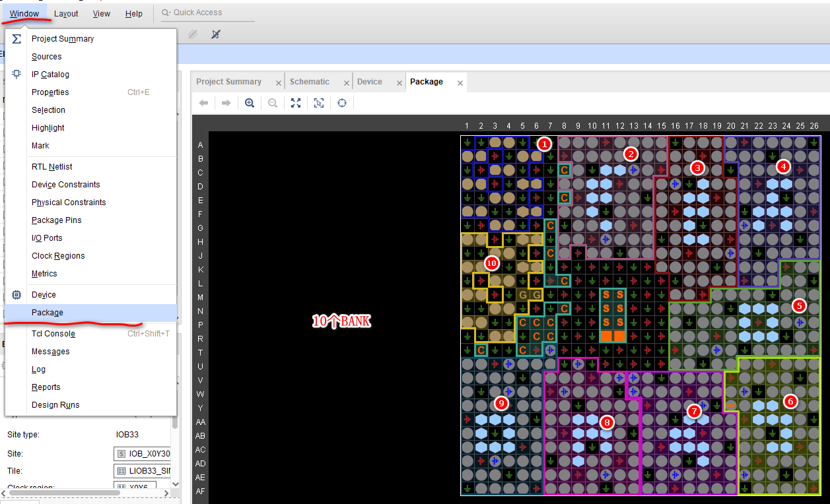Click the Device chip icon in menu
Image resolution: width=830 pixels, height=504 pixels.
point(17,295)
